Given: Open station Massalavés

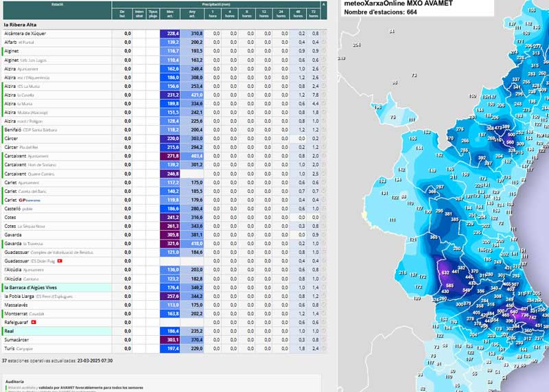Looking at the screenshot, I should click(x=16, y=305).
